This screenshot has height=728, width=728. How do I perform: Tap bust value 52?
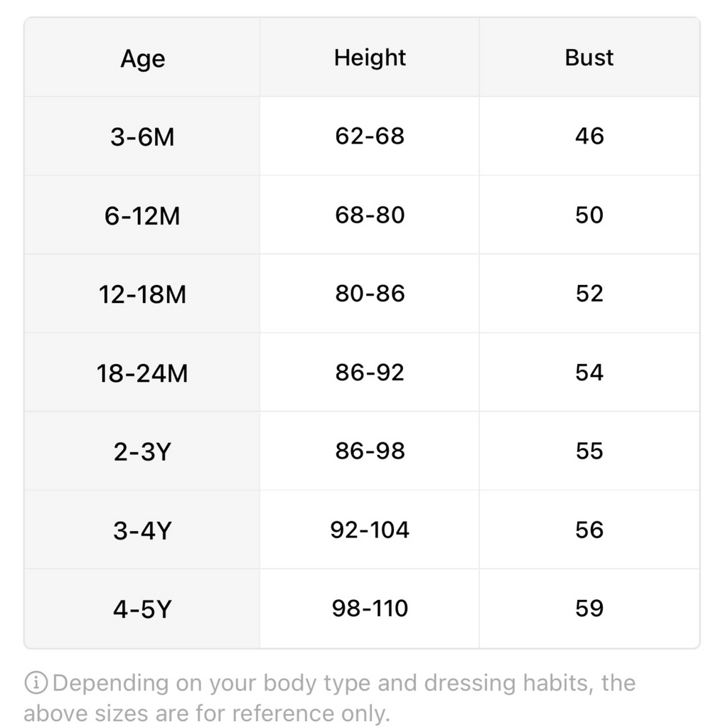click(x=589, y=294)
